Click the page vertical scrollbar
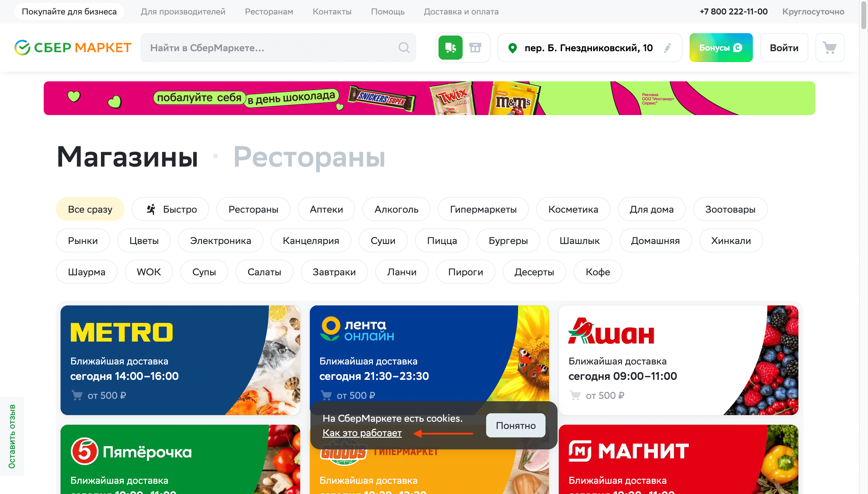Image resolution: width=868 pixels, height=494 pixels. (863, 247)
